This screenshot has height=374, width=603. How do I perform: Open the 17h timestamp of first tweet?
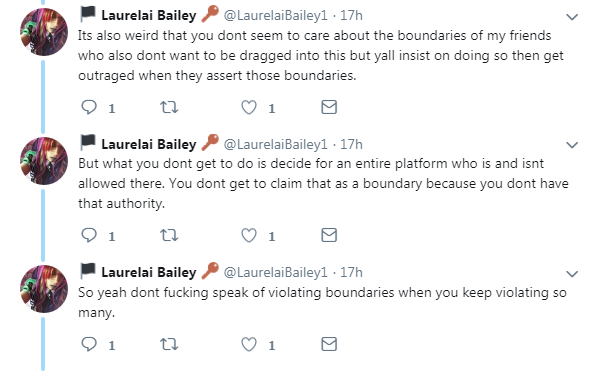(351, 15)
